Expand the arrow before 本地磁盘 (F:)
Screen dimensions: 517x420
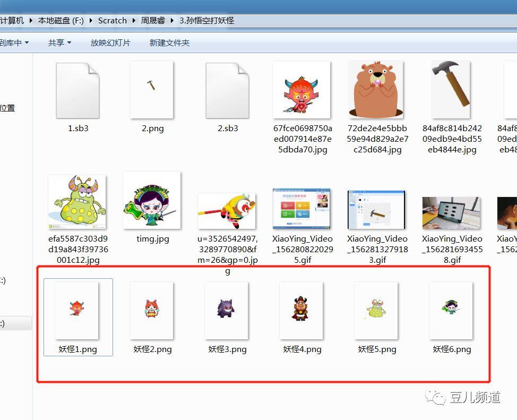(x=31, y=21)
